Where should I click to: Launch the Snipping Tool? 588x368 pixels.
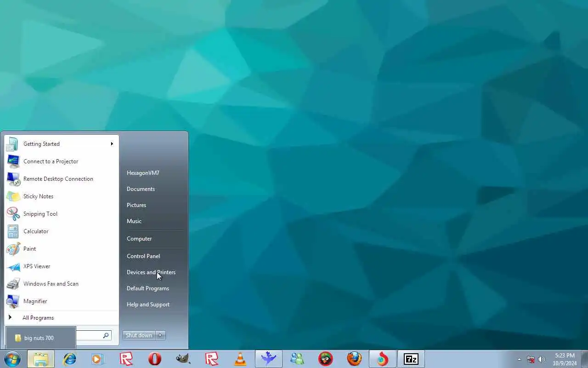tap(62, 214)
